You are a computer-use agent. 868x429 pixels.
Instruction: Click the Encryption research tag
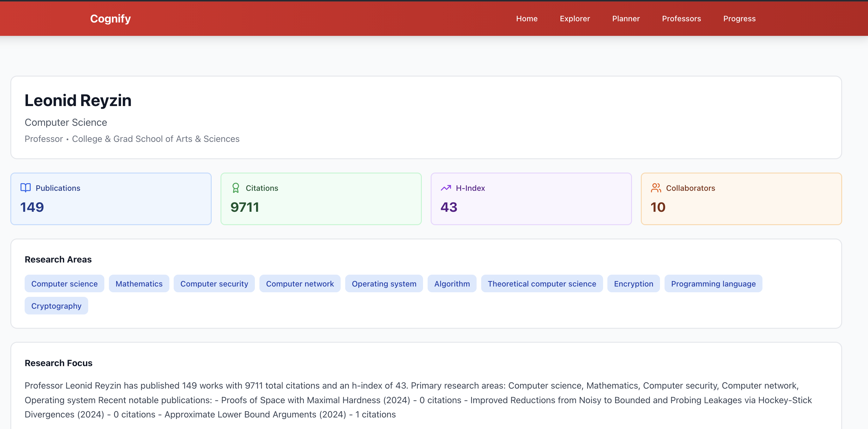click(x=633, y=283)
